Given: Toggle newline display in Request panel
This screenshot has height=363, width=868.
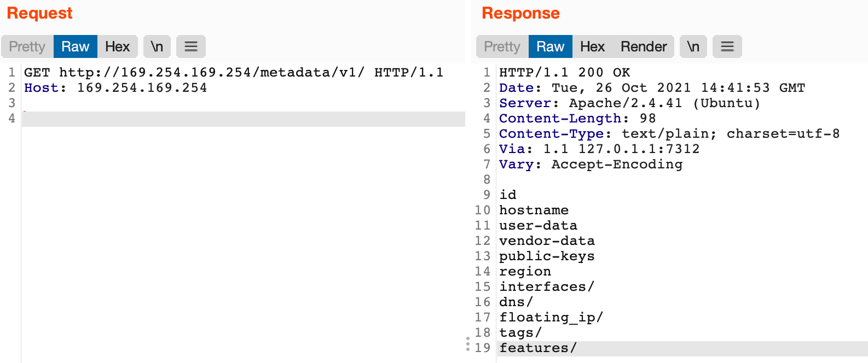Looking at the screenshot, I should (x=157, y=46).
